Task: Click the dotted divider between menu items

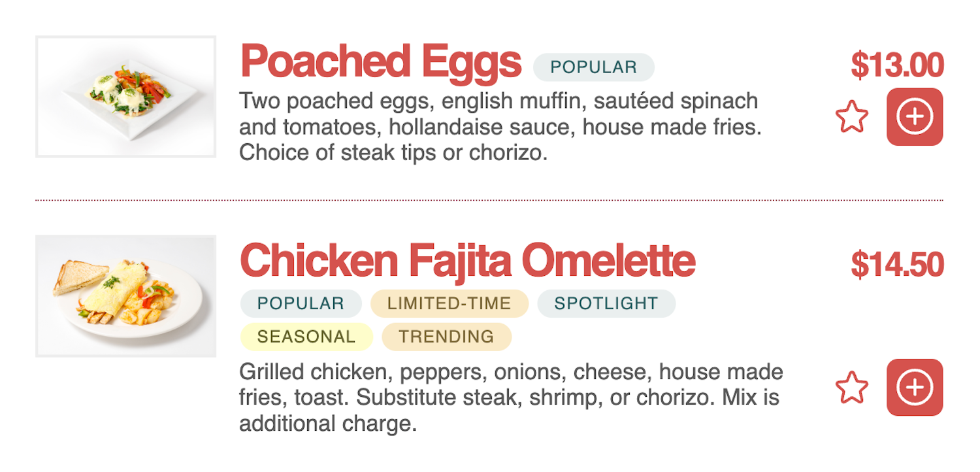Action: [x=489, y=200]
